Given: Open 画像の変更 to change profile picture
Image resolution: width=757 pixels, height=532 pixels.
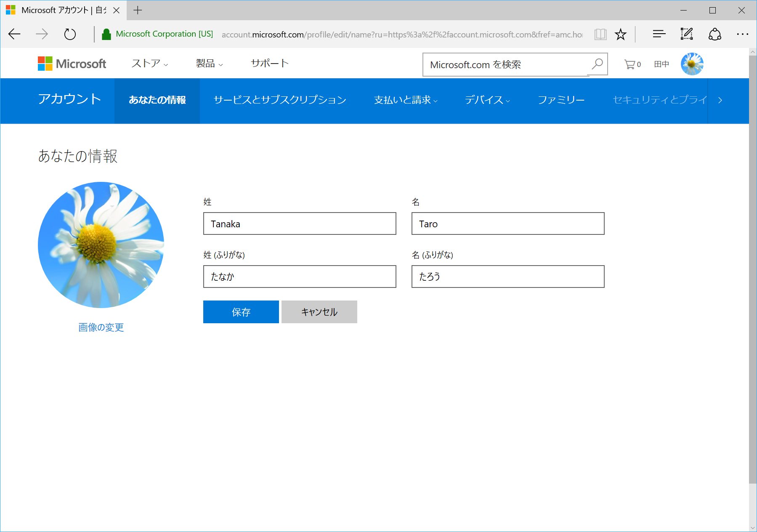Looking at the screenshot, I should pyautogui.click(x=101, y=327).
